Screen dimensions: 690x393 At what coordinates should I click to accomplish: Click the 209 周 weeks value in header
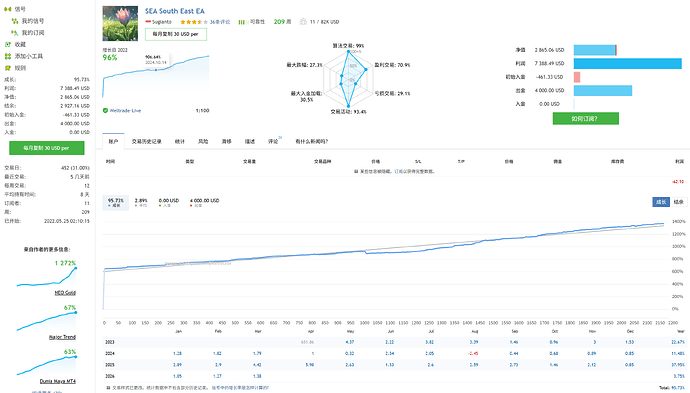coord(282,22)
